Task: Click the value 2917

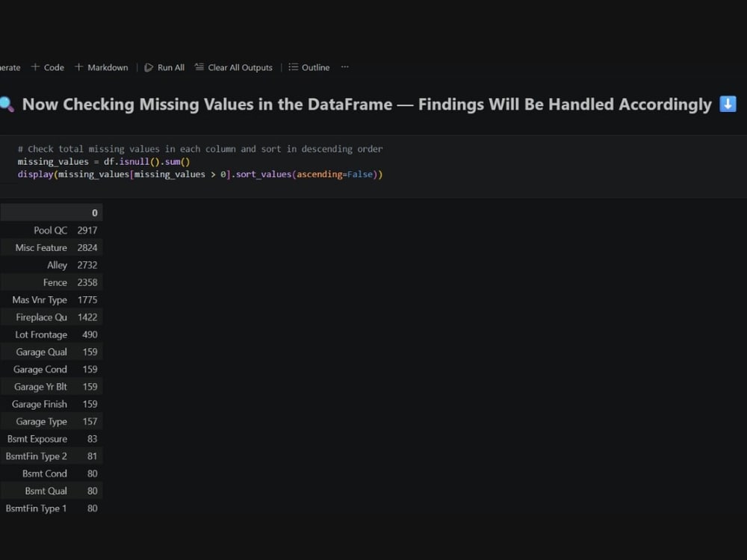Action: click(x=87, y=231)
